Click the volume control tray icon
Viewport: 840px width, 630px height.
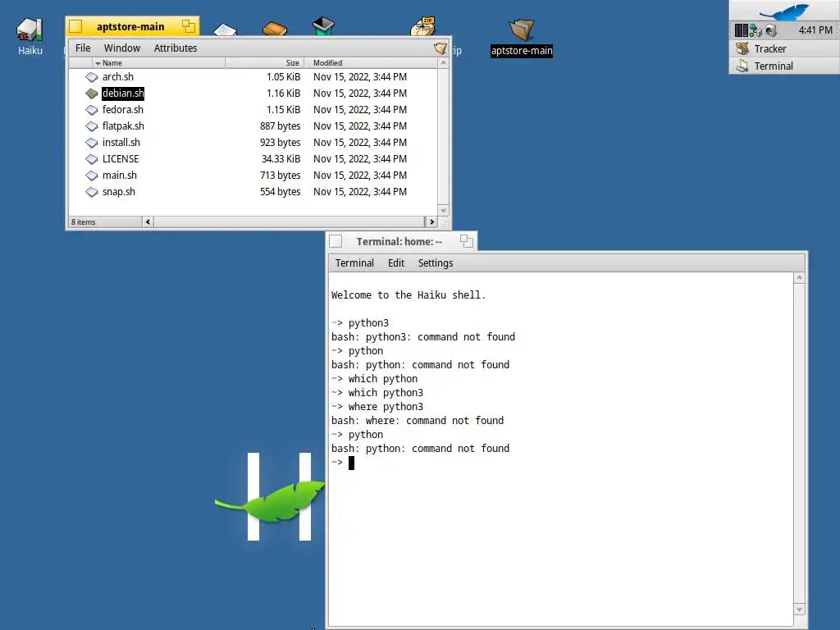(x=771, y=30)
